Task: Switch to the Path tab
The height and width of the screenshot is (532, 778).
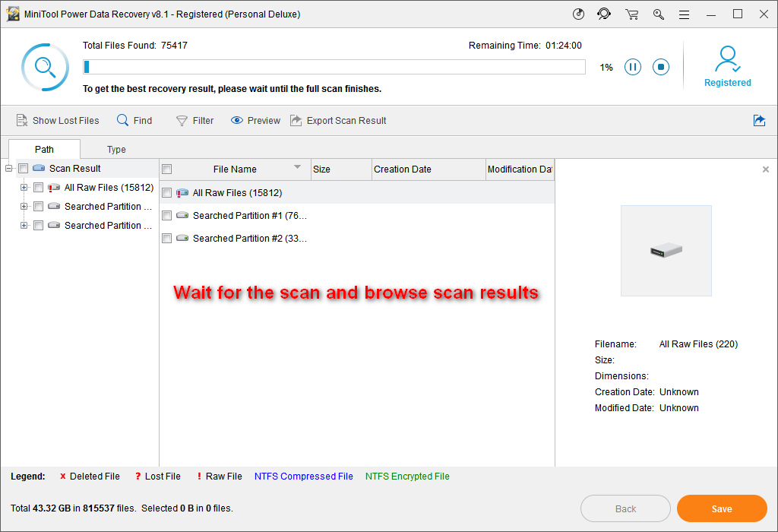Action: coord(44,150)
